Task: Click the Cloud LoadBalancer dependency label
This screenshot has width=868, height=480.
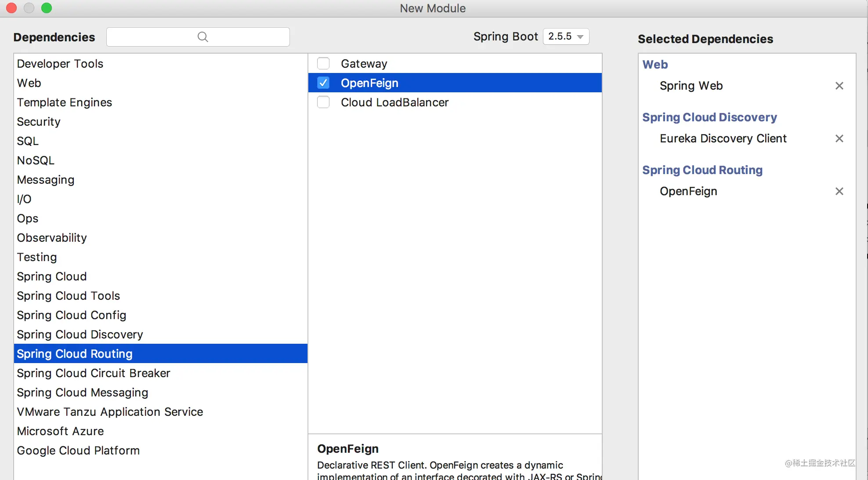Action: coord(394,102)
